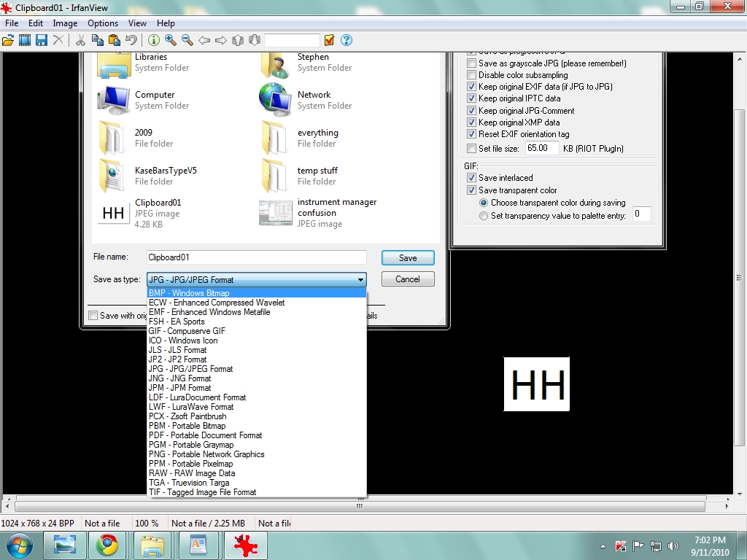Uncheck Keep original JPG-Comment

472,111
